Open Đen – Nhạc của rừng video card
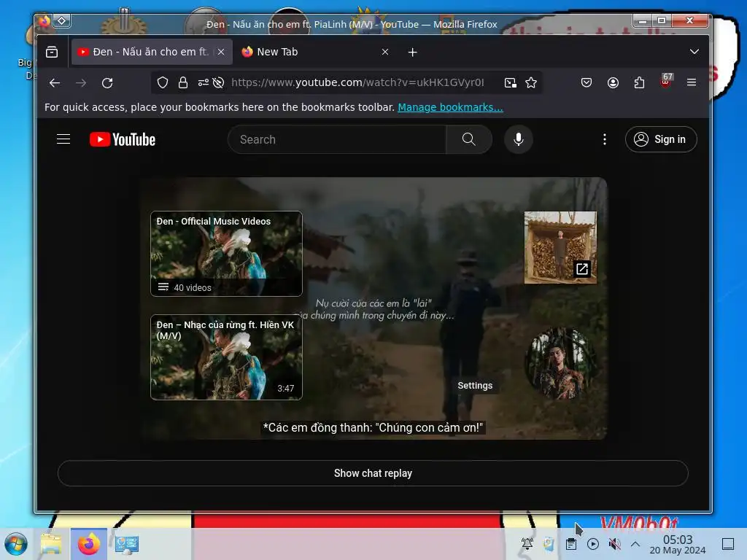 (226, 357)
